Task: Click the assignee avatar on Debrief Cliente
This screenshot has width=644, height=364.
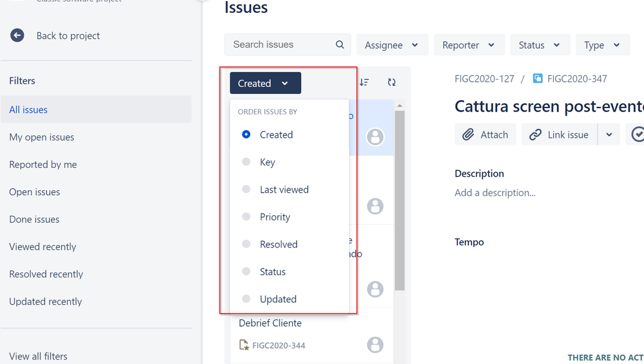Action: (x=375, y=345)
